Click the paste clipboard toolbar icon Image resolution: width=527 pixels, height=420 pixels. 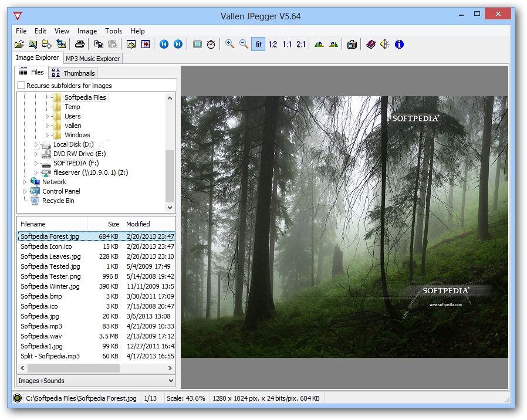click(x=113, y=45)
